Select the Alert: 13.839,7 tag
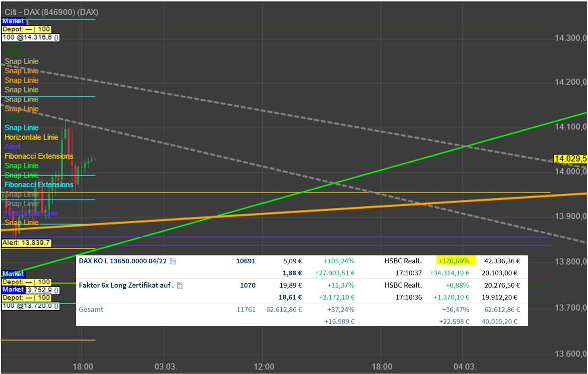 (x=27, y=243)
